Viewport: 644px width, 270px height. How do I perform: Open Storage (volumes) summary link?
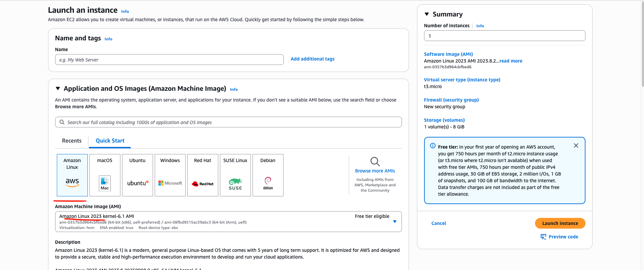pos(444,120)
